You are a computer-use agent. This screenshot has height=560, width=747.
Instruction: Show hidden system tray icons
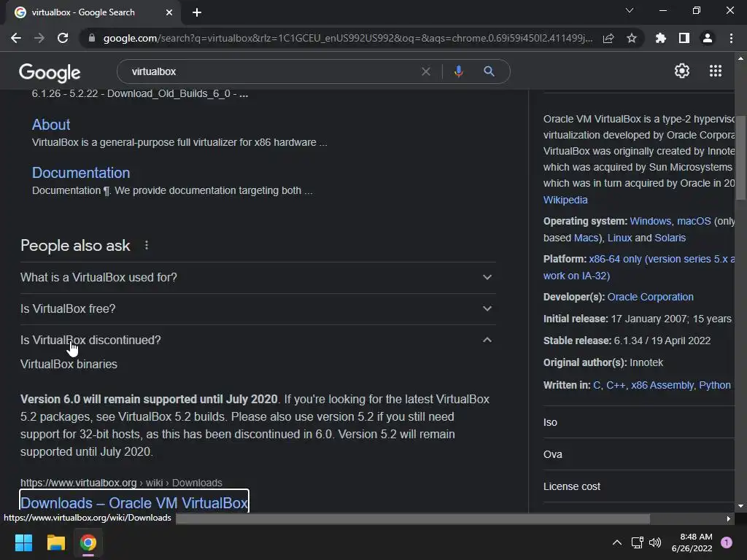click(617, 542)
